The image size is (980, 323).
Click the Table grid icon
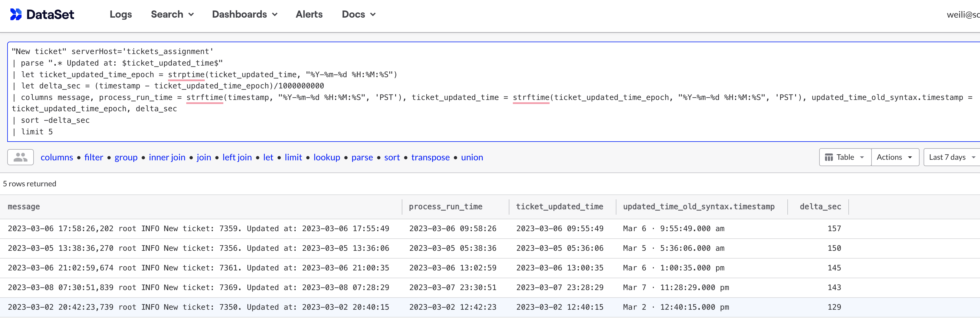pyautogui.click(x=829, y=157)
